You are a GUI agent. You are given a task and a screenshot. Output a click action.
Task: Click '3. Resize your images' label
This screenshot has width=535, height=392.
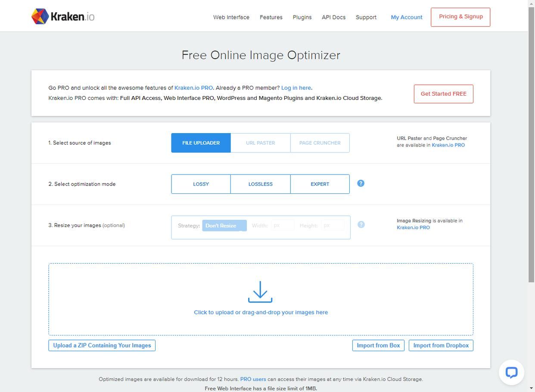(x=87, y=225)
